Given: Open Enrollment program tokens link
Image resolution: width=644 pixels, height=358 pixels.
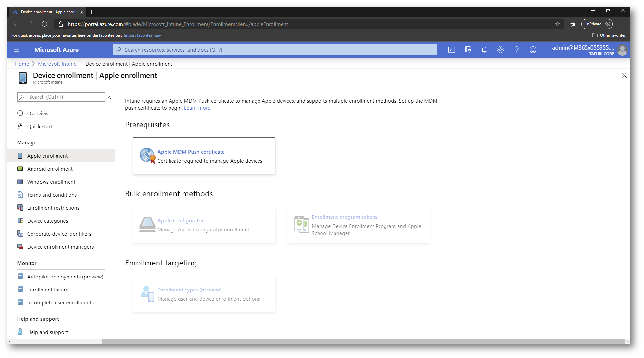Looking at the screenshot, I should (x=345, y=217).
